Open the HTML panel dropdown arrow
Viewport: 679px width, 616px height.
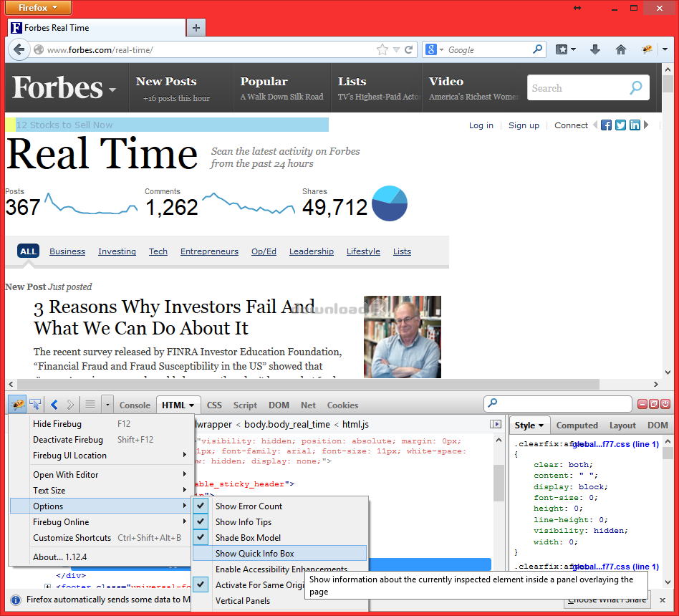pos(191,405)
